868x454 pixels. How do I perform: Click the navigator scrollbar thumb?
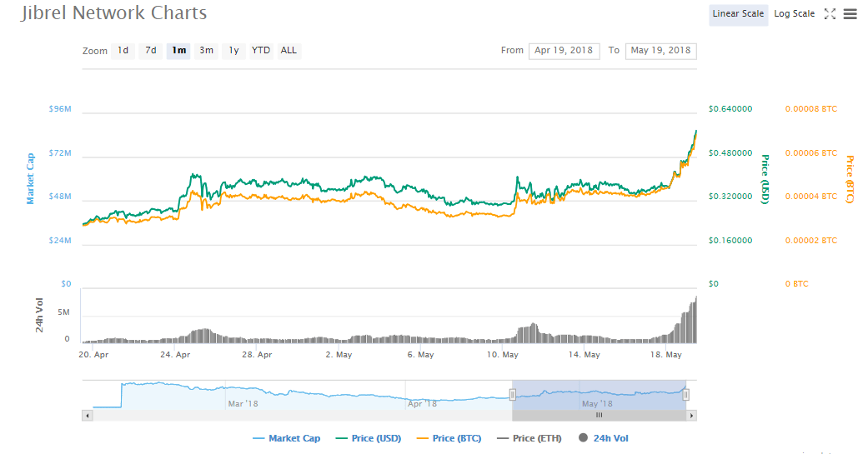coord(599,415)
